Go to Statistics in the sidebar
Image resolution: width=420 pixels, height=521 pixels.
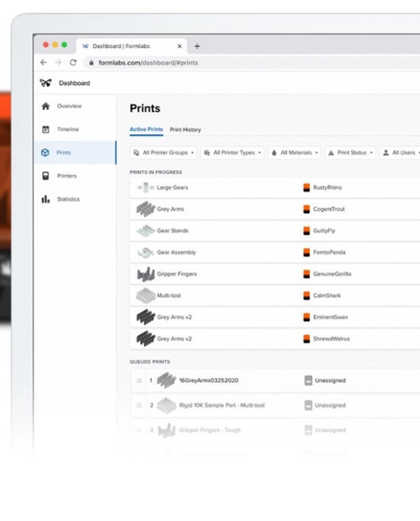(68, 199)
